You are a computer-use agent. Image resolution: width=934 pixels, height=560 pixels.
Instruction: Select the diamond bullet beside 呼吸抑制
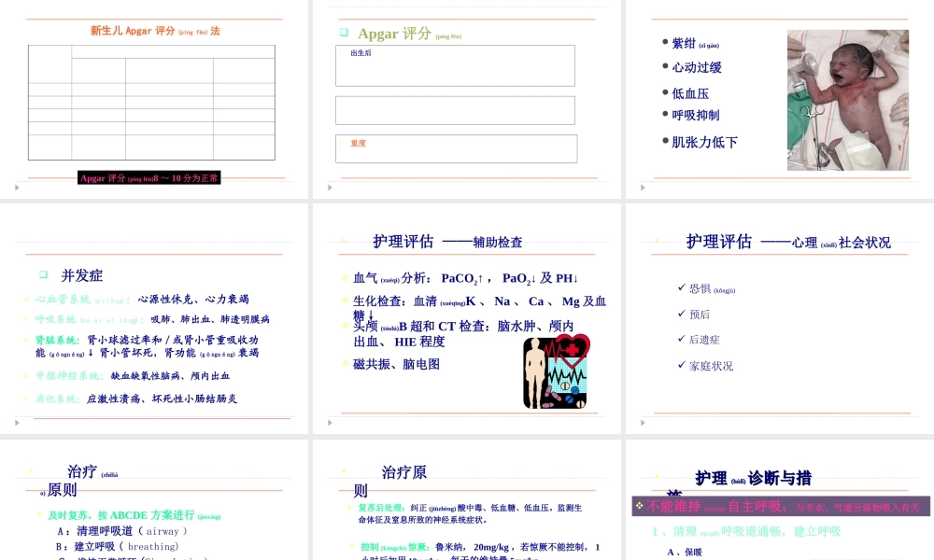[663, 112]
